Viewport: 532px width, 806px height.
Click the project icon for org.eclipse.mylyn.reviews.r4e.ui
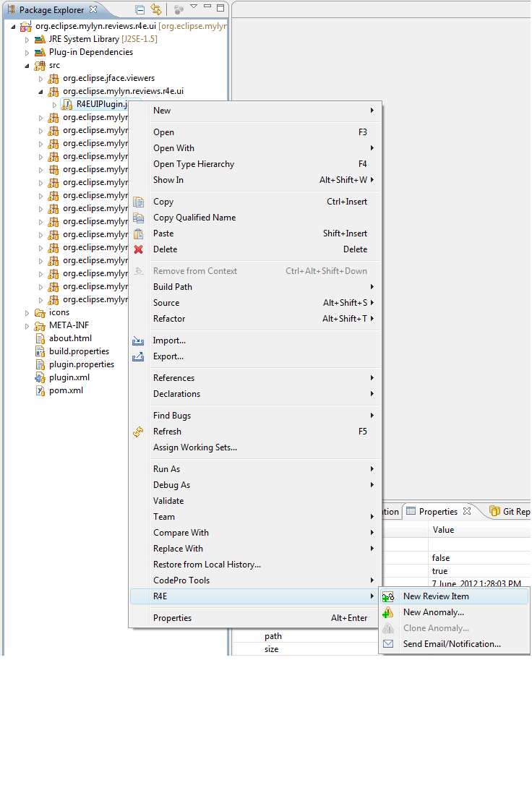tap(26, 26)
